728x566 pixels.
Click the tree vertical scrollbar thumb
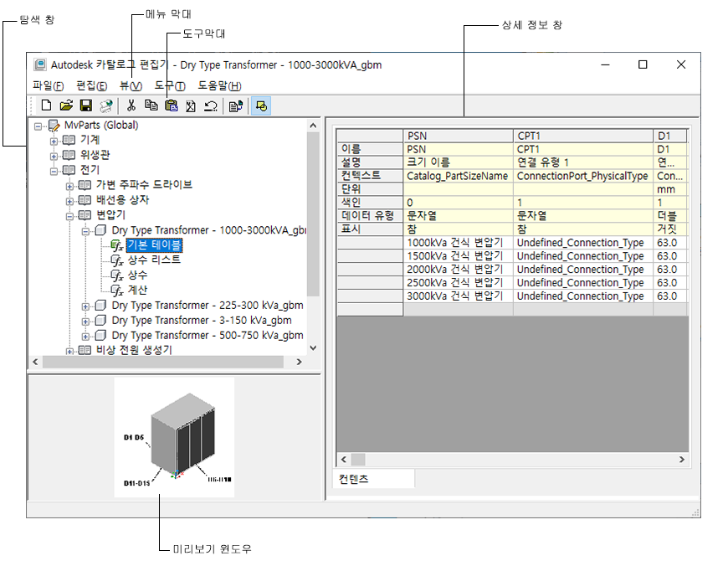[313, 214]
